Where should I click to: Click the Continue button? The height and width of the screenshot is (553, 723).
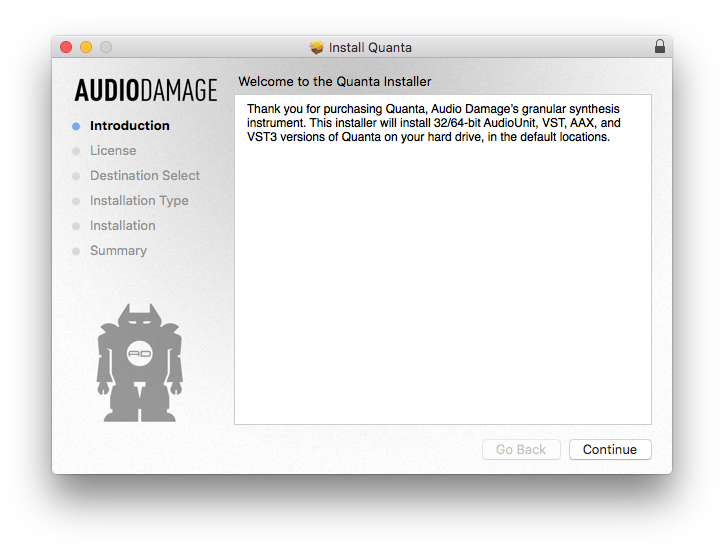[x=610, y=449]
